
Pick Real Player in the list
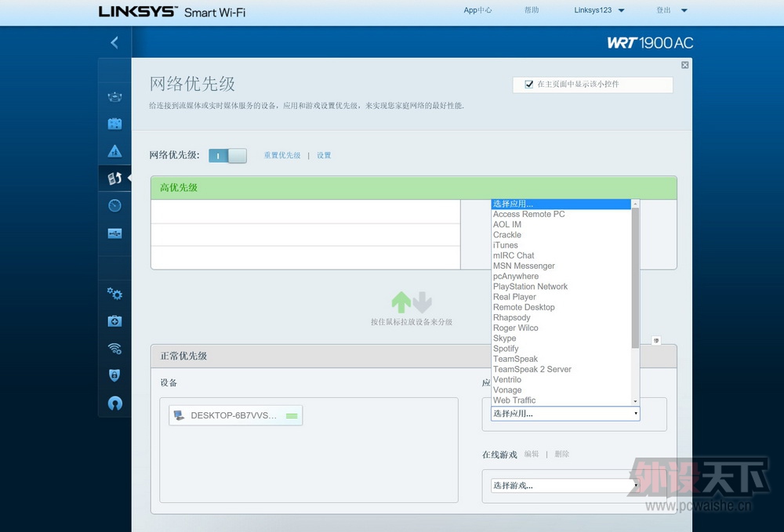(x=561, y=297)
